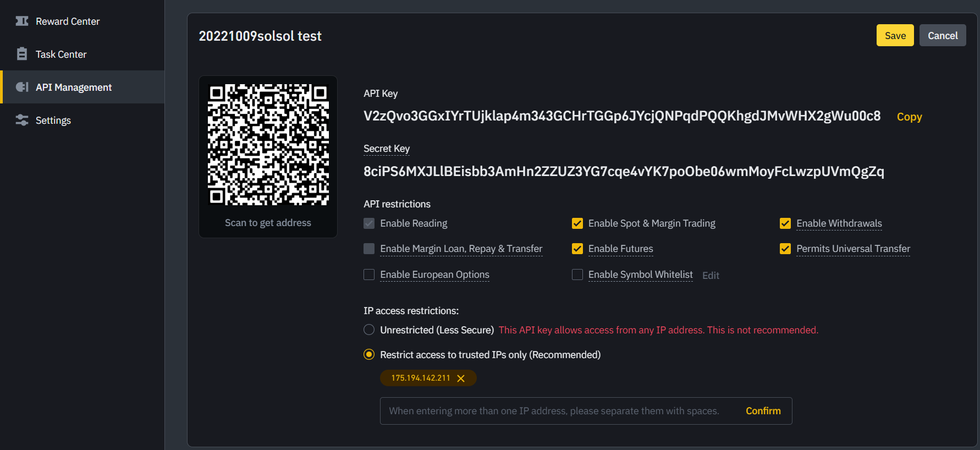Viewport: 980px width, 450px height.
Task: Click the Settings sliders icon
Action: pyautogui.click(x=22, y=120)
